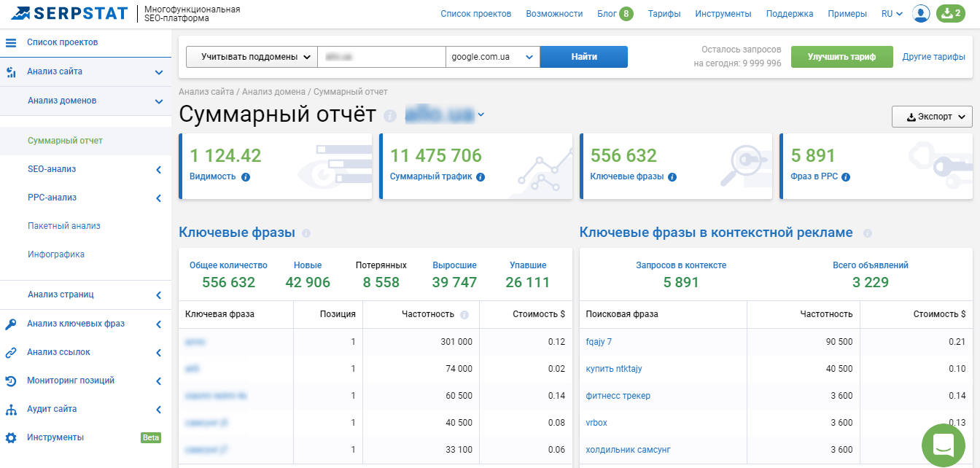This screenshot has height=468, width=980.
Task: Click the info icon next to Суммарный трафик
Action: 481,177
